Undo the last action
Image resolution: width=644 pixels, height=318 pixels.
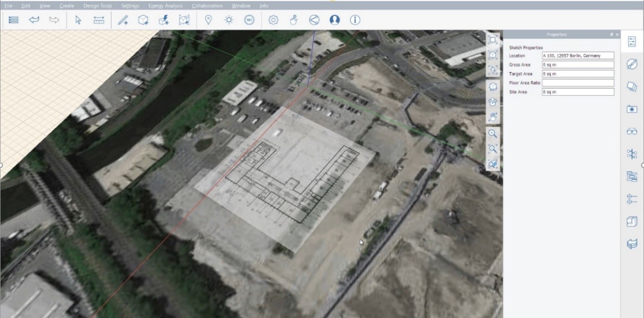pyautogui.click(x=34, y=20)
